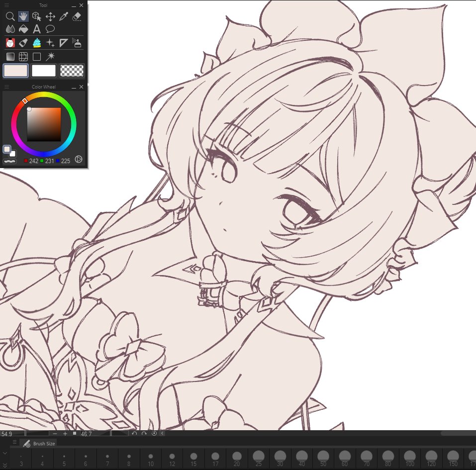The image size is (476, 470).
Task: Click the horizontal scrollbar left arrow
Action: click(162, 433)
